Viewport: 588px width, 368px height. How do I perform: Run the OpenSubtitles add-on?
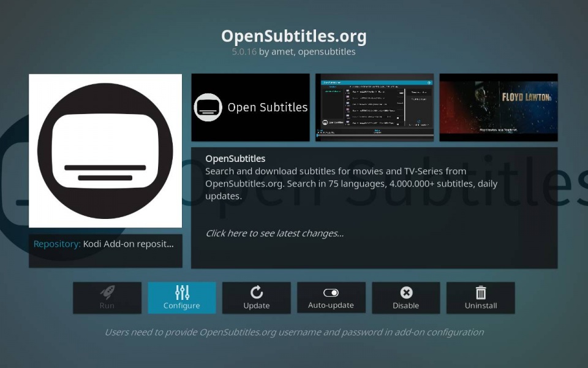(x=107, y=297)
